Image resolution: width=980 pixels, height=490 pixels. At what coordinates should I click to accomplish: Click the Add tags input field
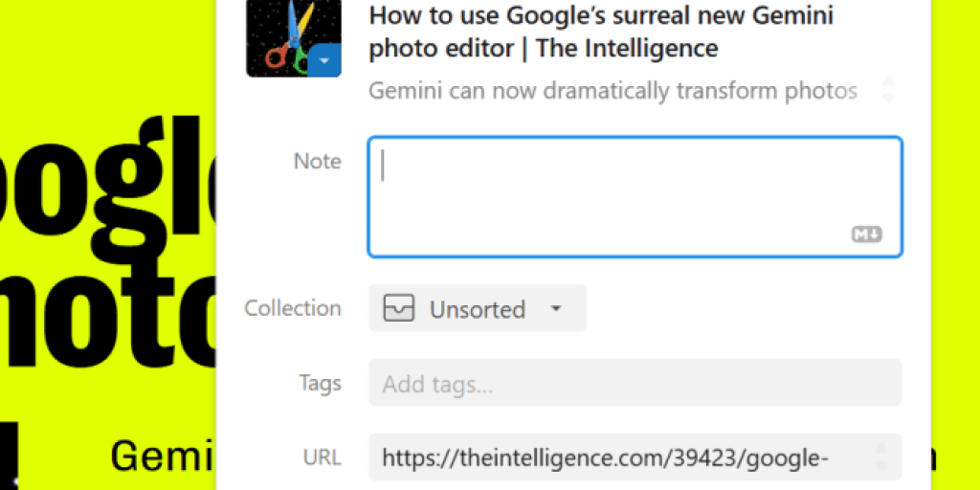(x=635, y=383)
